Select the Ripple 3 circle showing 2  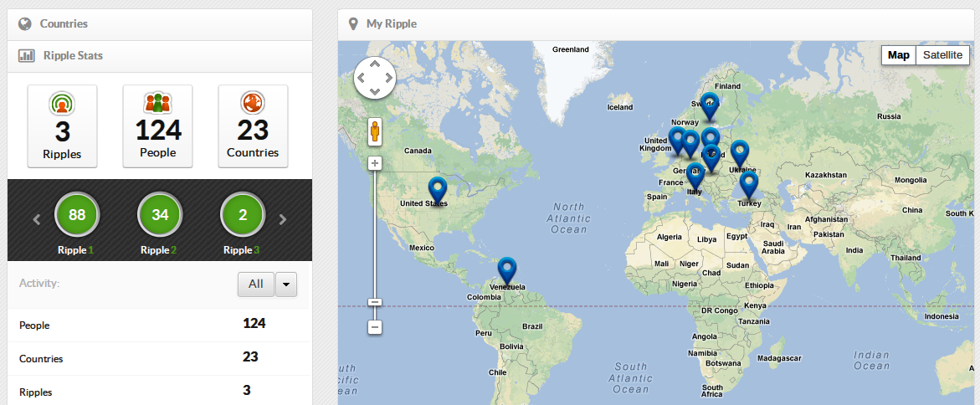coord(243,215)
